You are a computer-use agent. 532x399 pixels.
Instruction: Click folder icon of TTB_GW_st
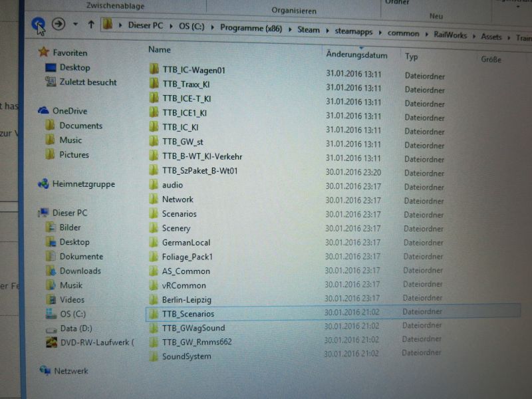[x=154, y=141]
